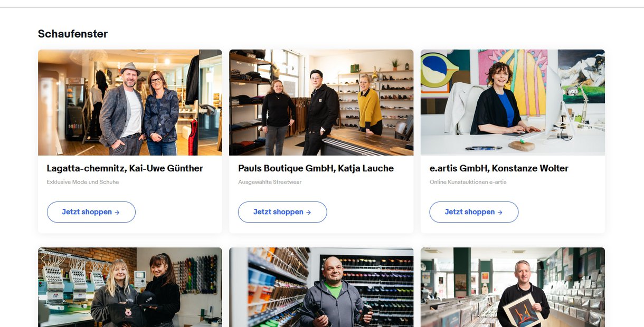Viewport: 644px width, 327px height.
Task: Click the arrow icon in Pauls Boutique shop button
Action: pos(309,213)
